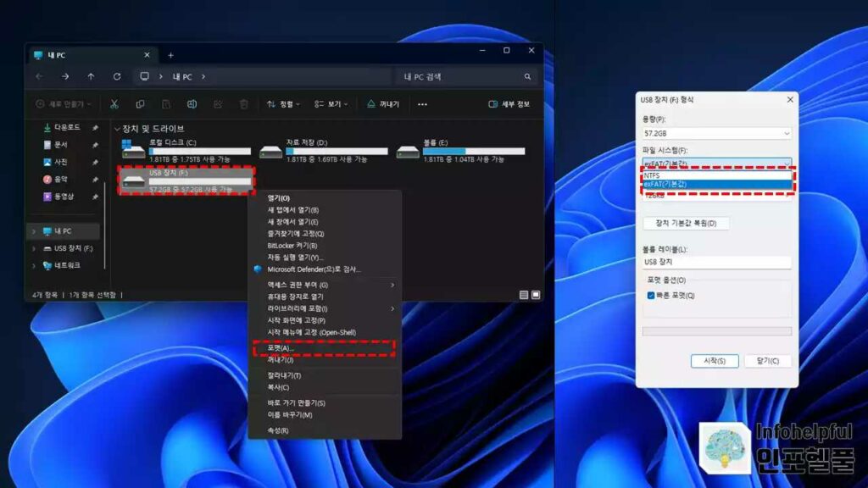Screen dimensions: 868x488
Task: Open the 정렬 sort dropdown
Action: coord(283,104)
